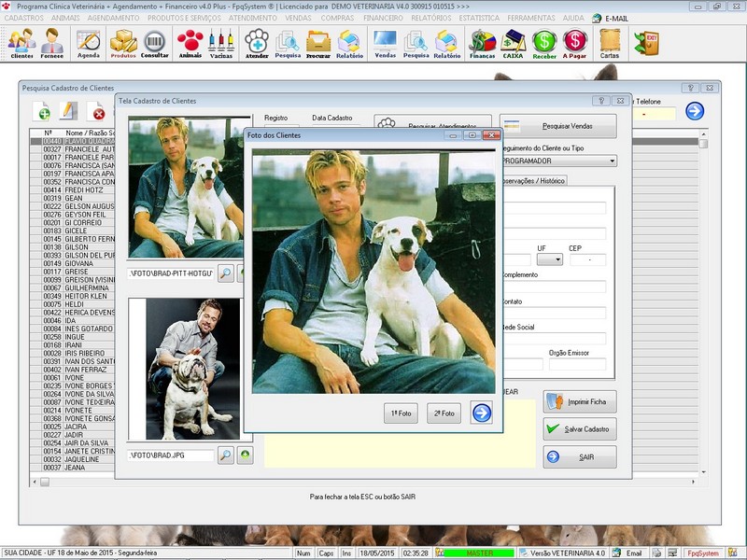Open the UF state dropdown
The image size is (747, 560).
click(550, 259)
